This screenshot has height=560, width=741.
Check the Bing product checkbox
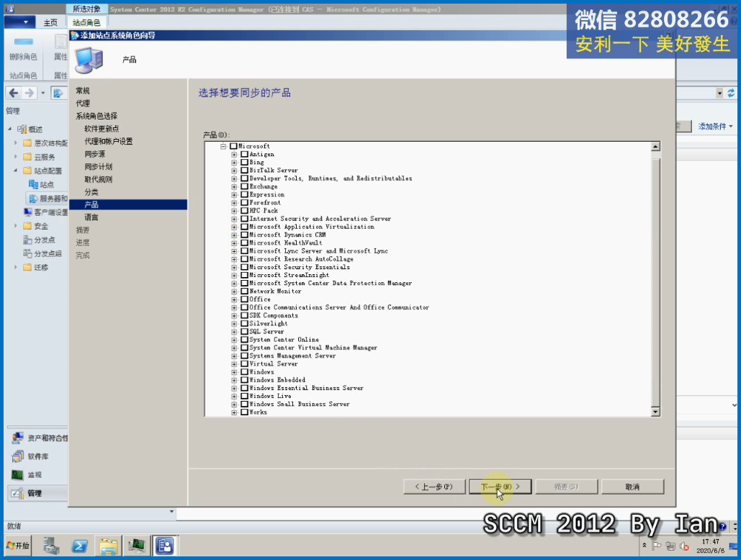(244, 163)
